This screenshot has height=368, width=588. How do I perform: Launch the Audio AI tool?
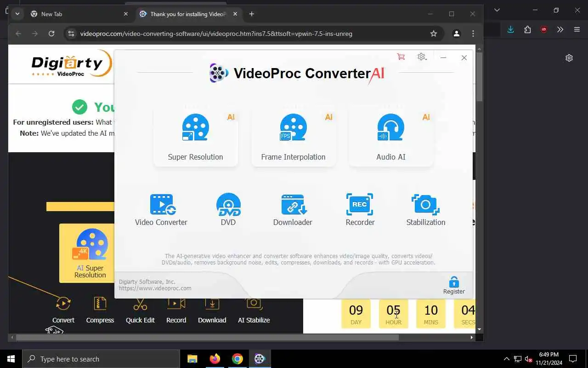(391, 137)
